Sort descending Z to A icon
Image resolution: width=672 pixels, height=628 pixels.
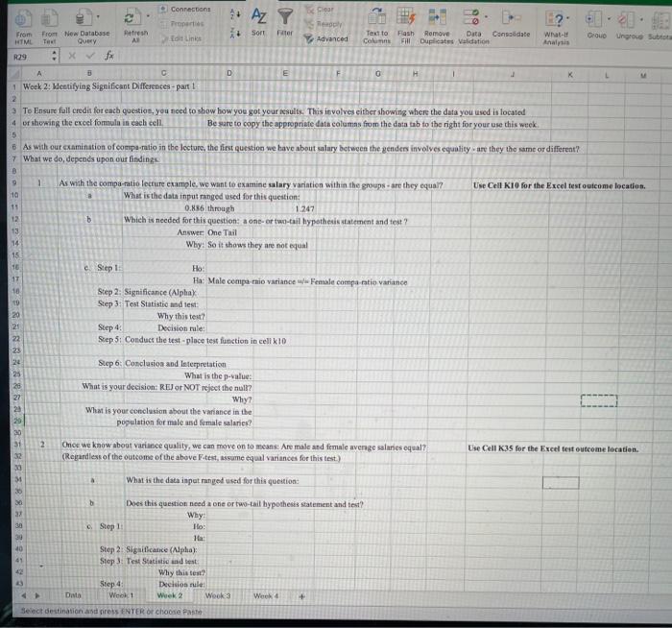coord(235,33)
